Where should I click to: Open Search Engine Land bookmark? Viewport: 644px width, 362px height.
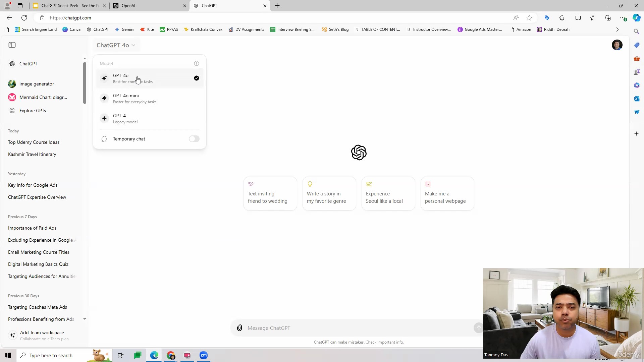coord(36,29)
